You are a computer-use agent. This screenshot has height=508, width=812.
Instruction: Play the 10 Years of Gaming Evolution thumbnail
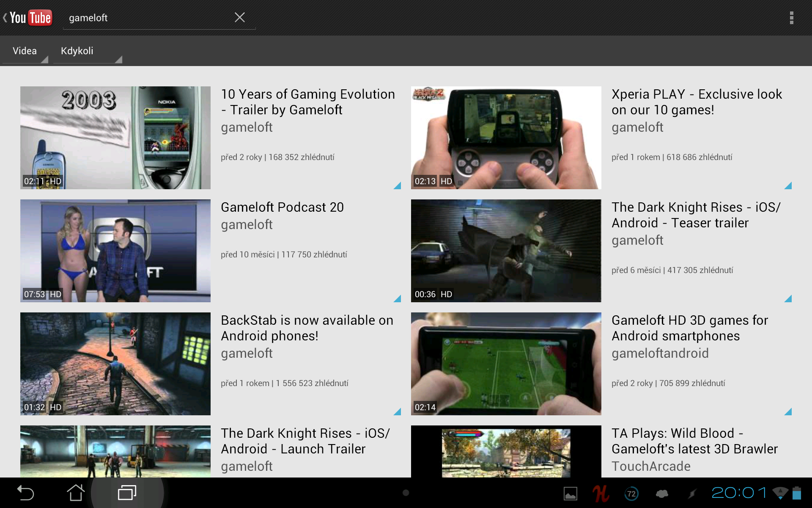click(115, 138)
